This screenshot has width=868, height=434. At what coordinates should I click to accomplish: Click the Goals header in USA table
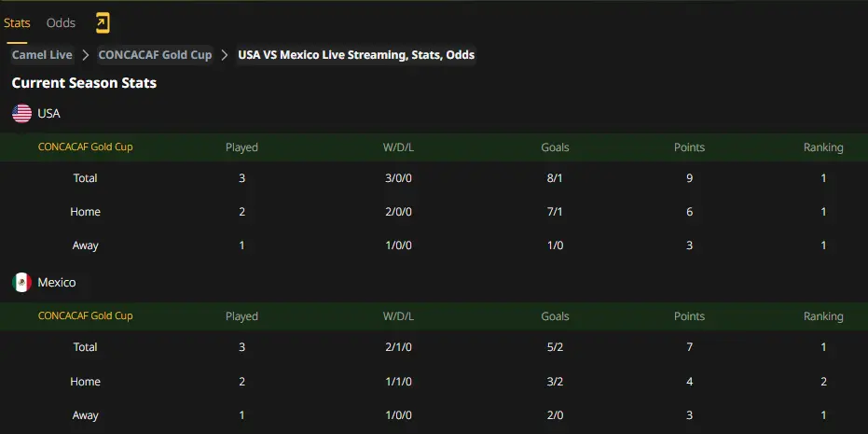pyautogui.click(x=556, y=147)
